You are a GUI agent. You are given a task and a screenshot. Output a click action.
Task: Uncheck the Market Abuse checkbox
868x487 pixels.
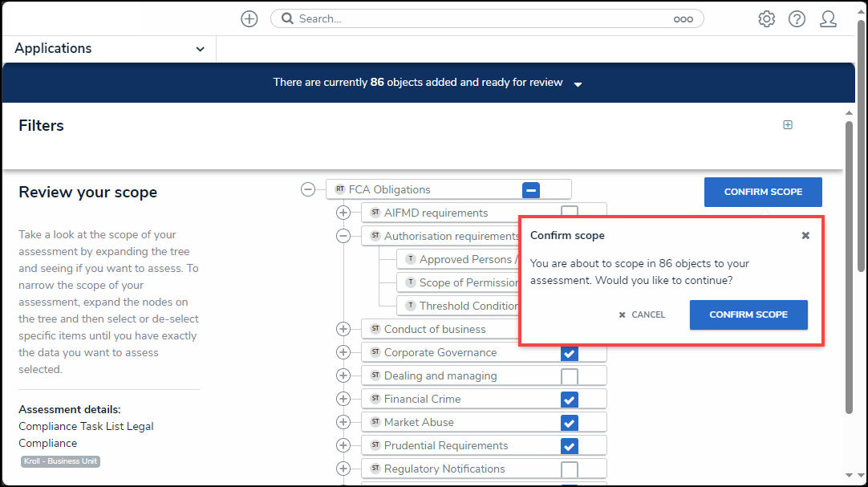570,423
